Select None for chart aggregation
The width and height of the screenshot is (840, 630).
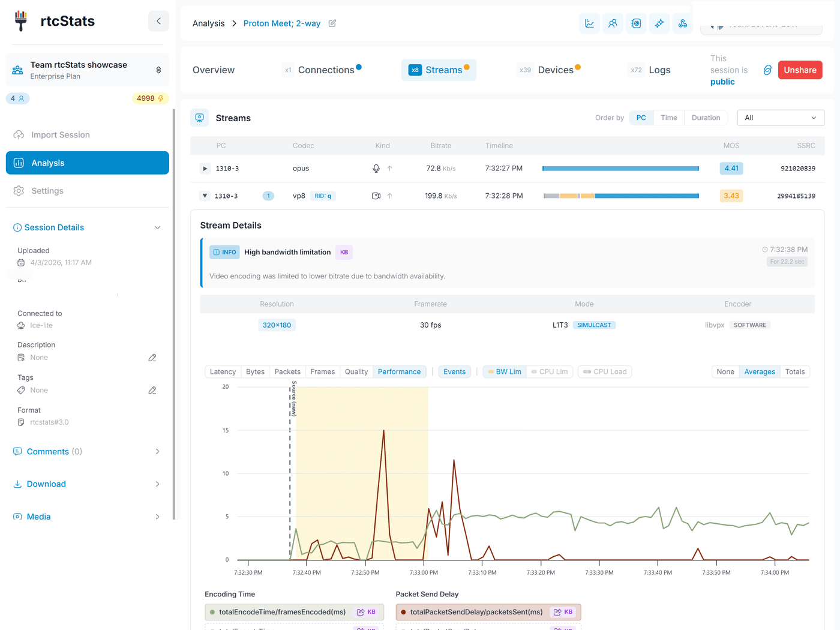pyautogui.click(x=725, y=372)
